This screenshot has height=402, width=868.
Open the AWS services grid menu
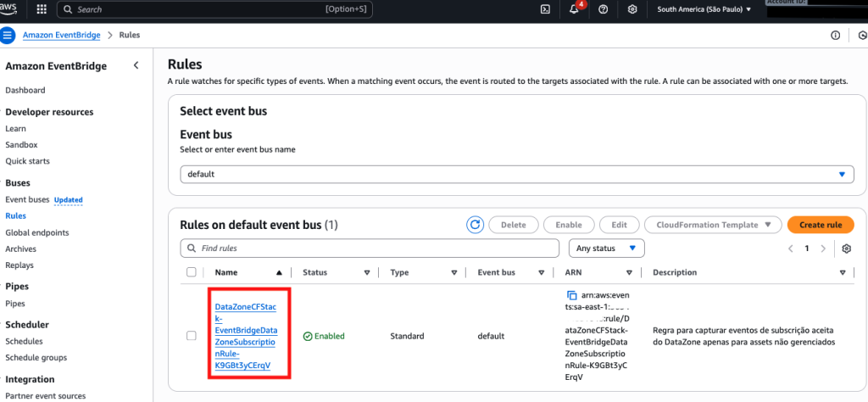(40, 9)
